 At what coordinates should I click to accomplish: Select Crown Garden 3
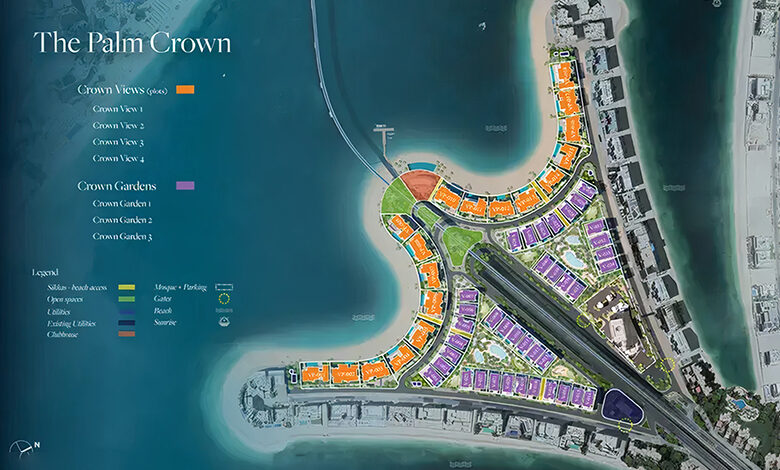(122, 236)
